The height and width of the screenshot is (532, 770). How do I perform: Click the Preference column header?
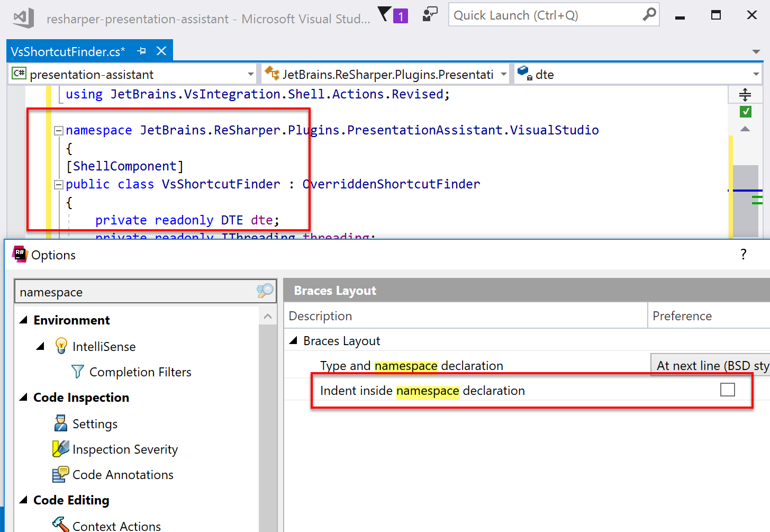pos(709,315)
